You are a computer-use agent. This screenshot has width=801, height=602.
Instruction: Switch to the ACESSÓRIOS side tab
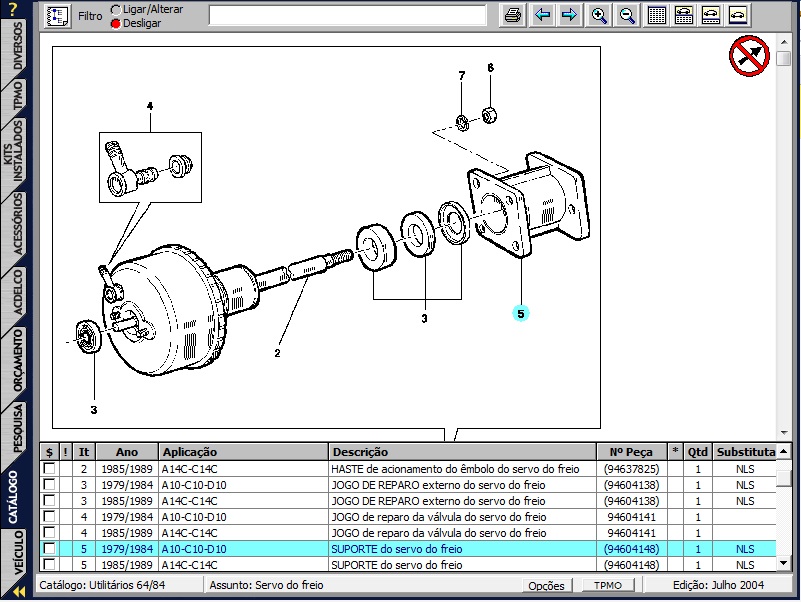(x=17, y=230)
